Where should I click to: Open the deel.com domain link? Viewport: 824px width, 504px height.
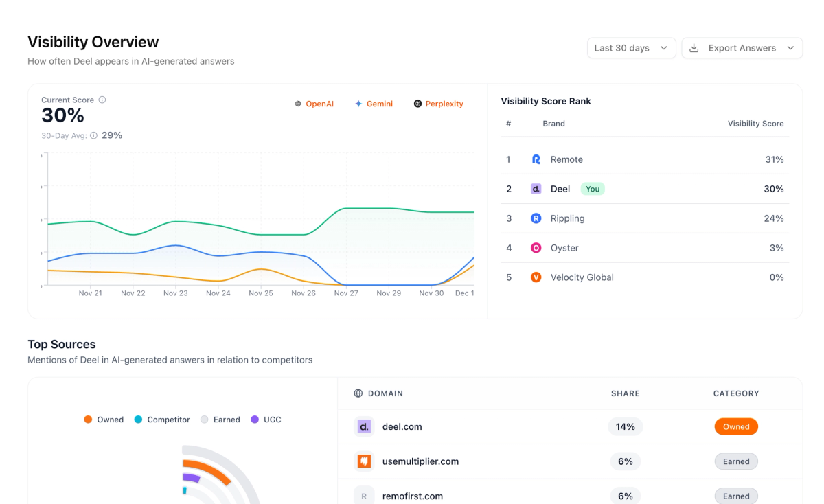pyautogui.click(x=402, y=426)
